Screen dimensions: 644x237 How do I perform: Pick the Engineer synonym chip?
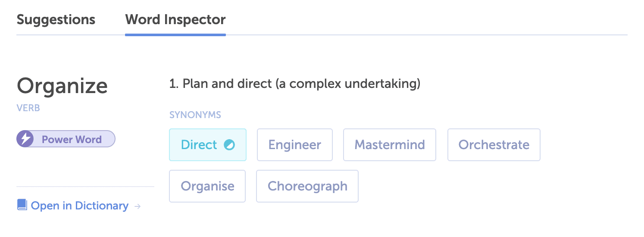[x=295, y=145]
